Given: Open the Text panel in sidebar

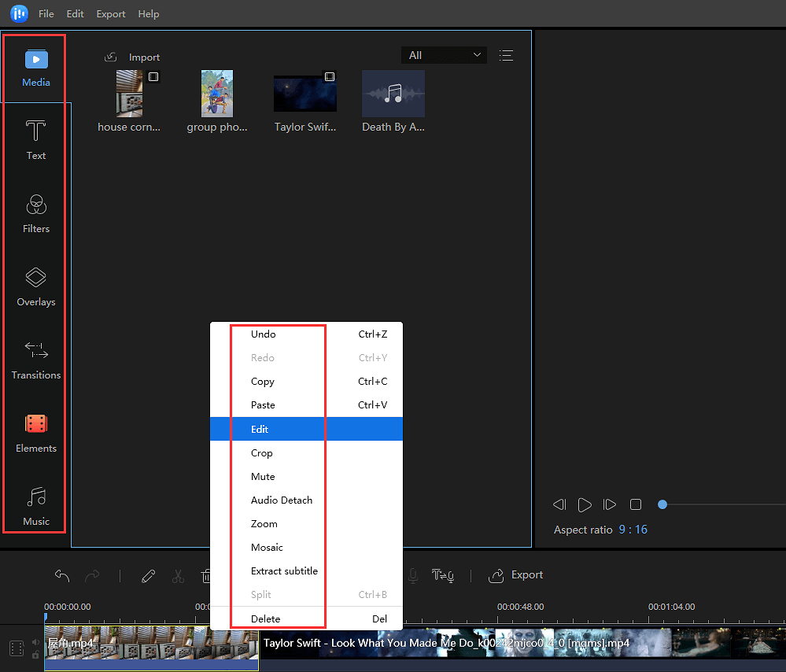Looking at the screenshot, I should tap(35, 140).
